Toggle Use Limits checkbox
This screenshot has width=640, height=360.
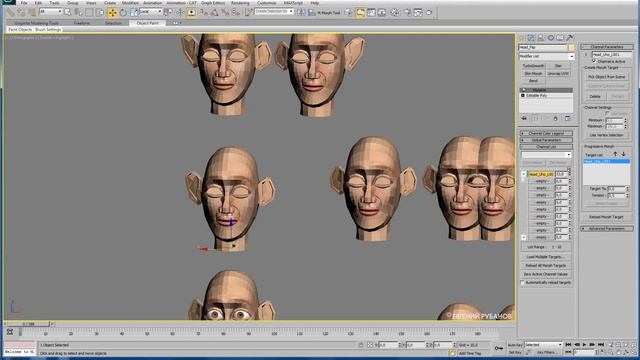[x=607, y=113]
